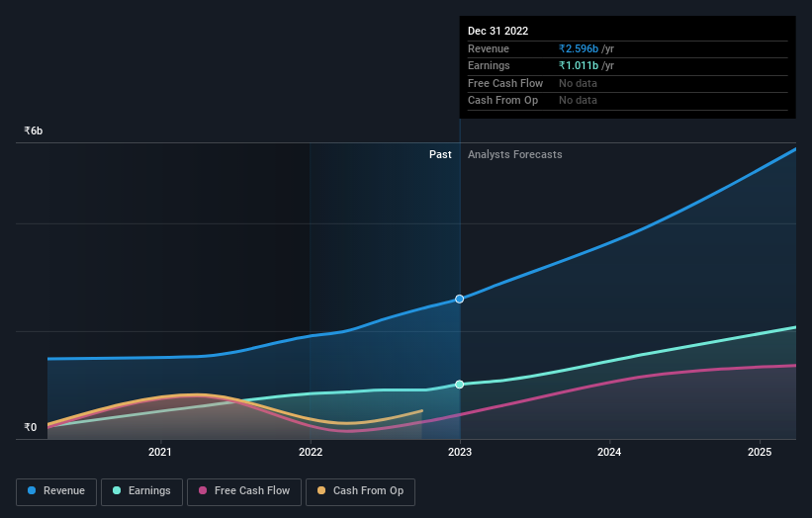Click the blue Revenue legend dot

(32, 490)
